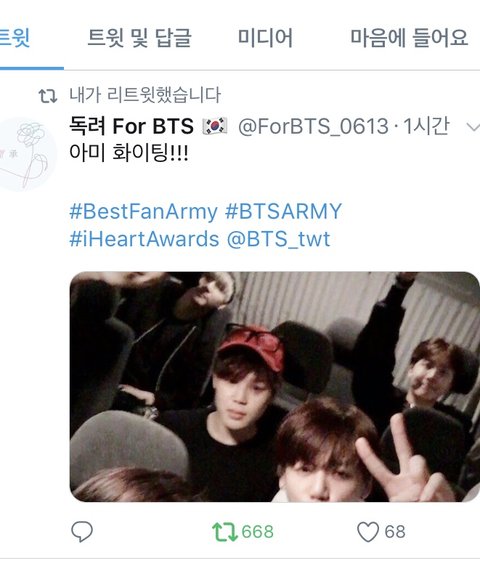Tap the #iHeartAwards hashtag

(x=144, y=239)
